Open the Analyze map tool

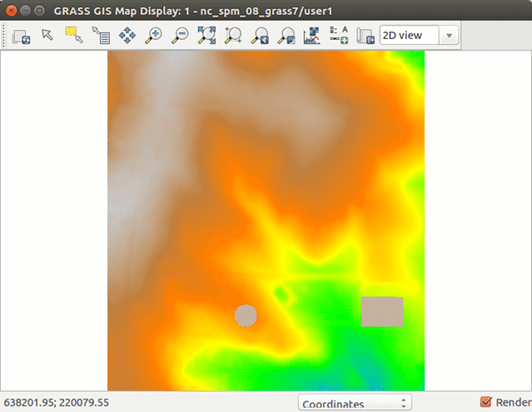[x=312, y=36]
